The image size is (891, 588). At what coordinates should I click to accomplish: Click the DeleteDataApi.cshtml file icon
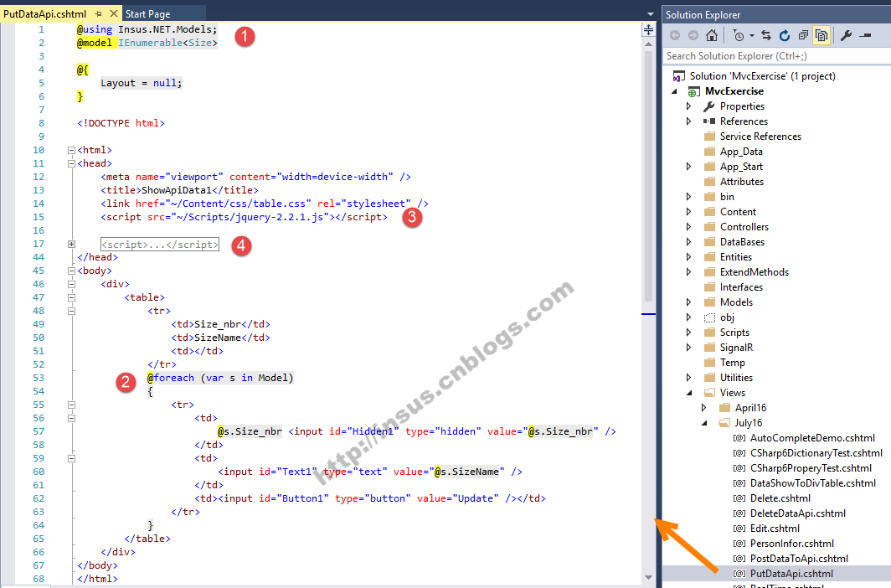click(x=739, y=513)
